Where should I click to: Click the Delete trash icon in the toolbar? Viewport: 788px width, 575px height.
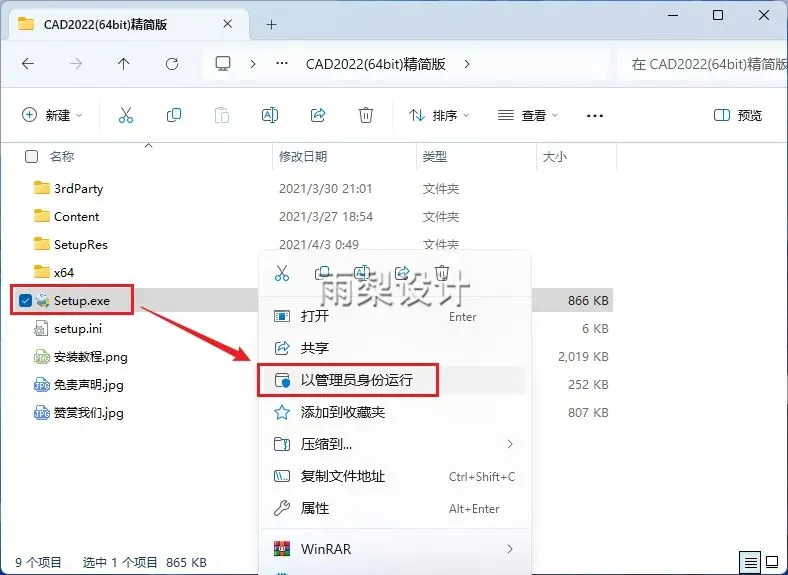(366, 116)
